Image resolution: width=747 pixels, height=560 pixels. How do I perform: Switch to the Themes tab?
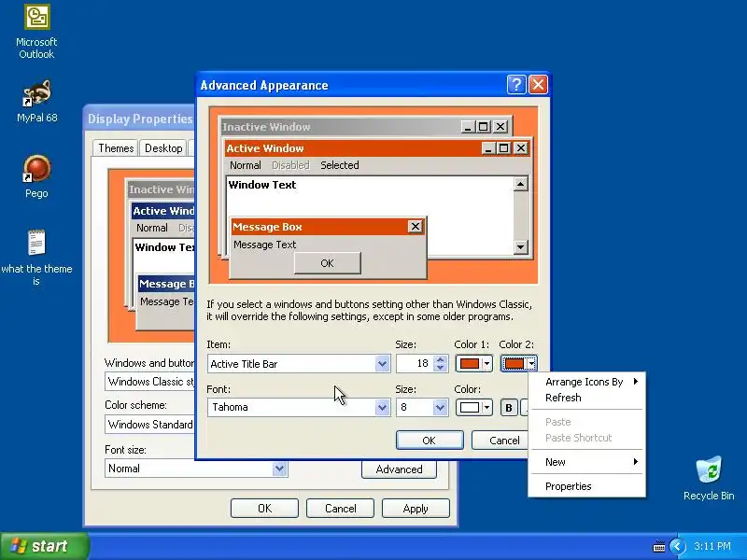pyautogui.click(x=116, y=148)
